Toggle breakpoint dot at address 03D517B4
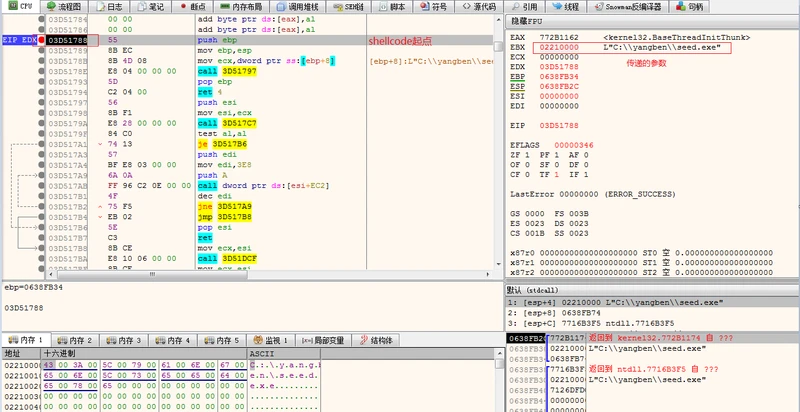This screenshot has width=800, height=412. (x=41, y=217)
